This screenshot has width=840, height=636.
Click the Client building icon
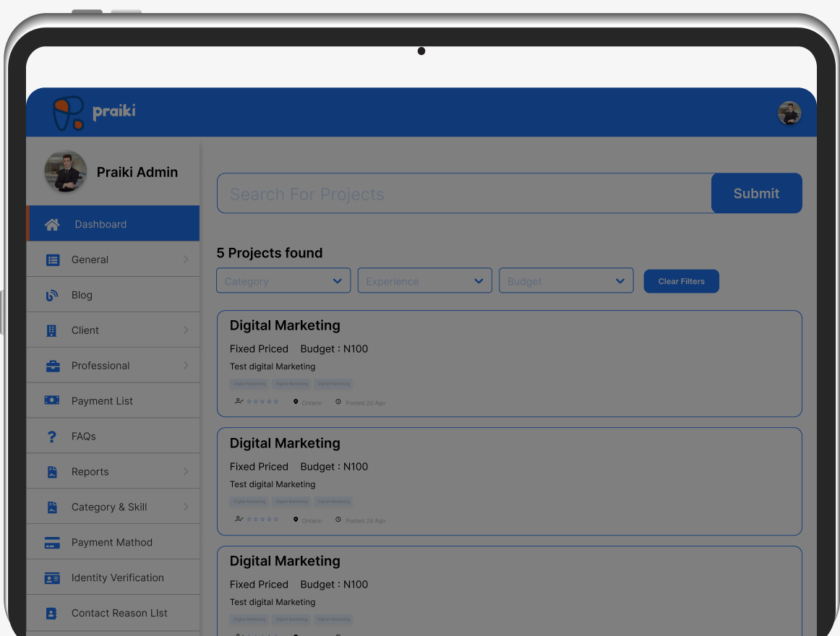coord(51,330)
